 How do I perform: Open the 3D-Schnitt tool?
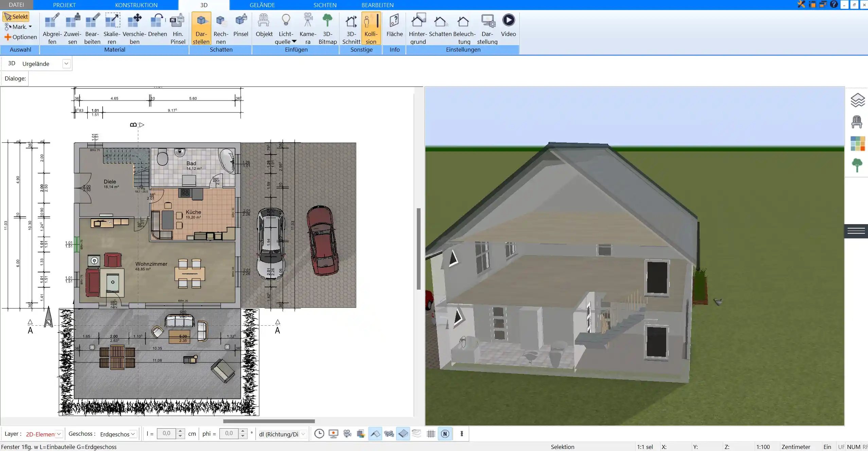pos(351,29)
